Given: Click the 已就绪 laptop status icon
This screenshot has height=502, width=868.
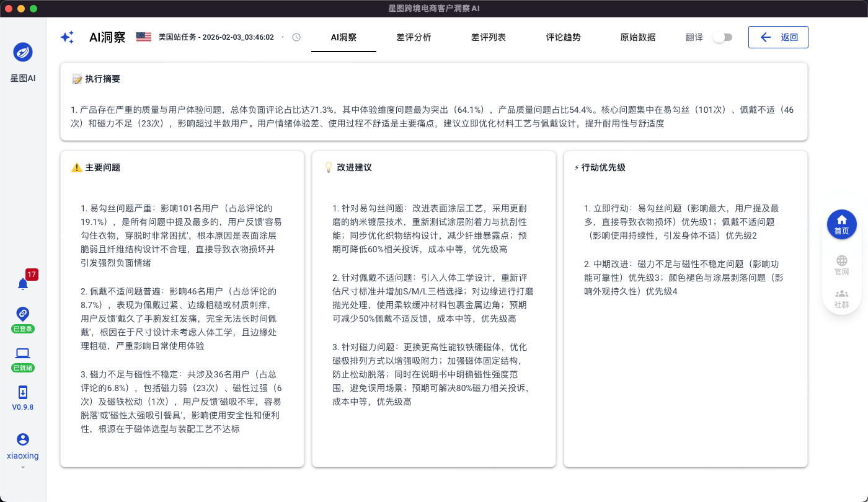Looking at the screenshot, I should coord(23,353).
